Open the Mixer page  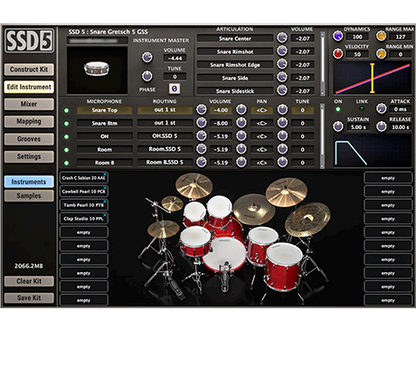(29, 104)
